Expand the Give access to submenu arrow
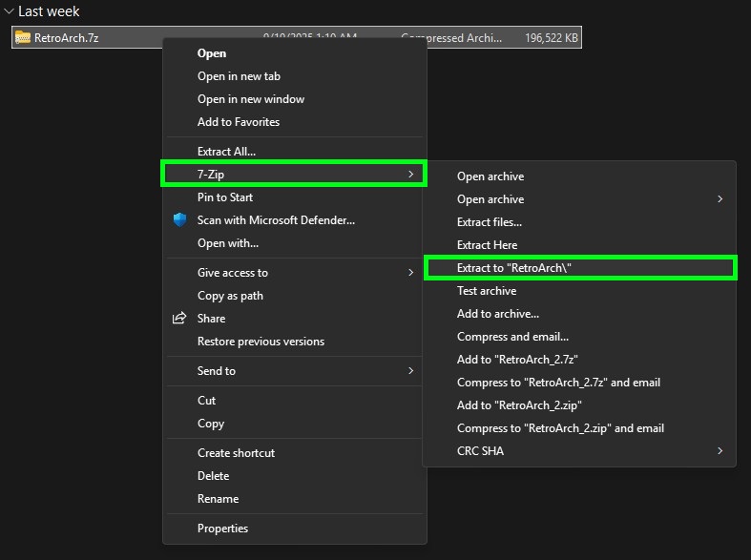The width and height of the screenshot is (751, 560). 410,273
